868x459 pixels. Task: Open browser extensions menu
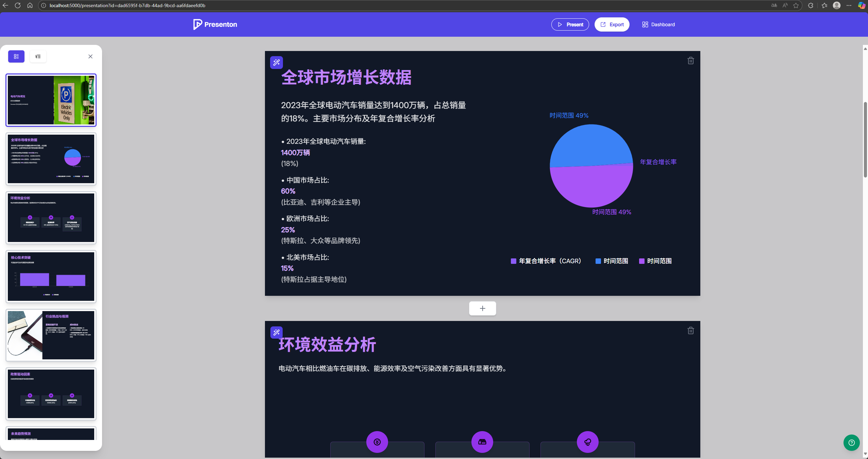(810, 5)
